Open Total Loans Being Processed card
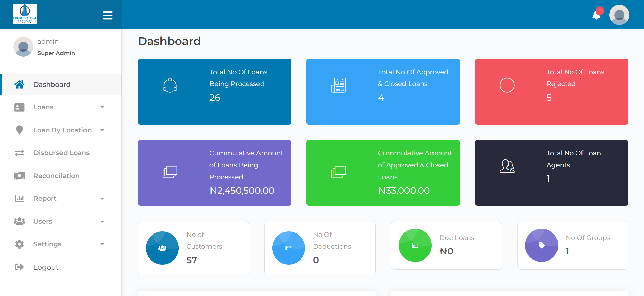The width and height of the screenshot is (644, 296). pyautogui.click(x=214, y=92)
